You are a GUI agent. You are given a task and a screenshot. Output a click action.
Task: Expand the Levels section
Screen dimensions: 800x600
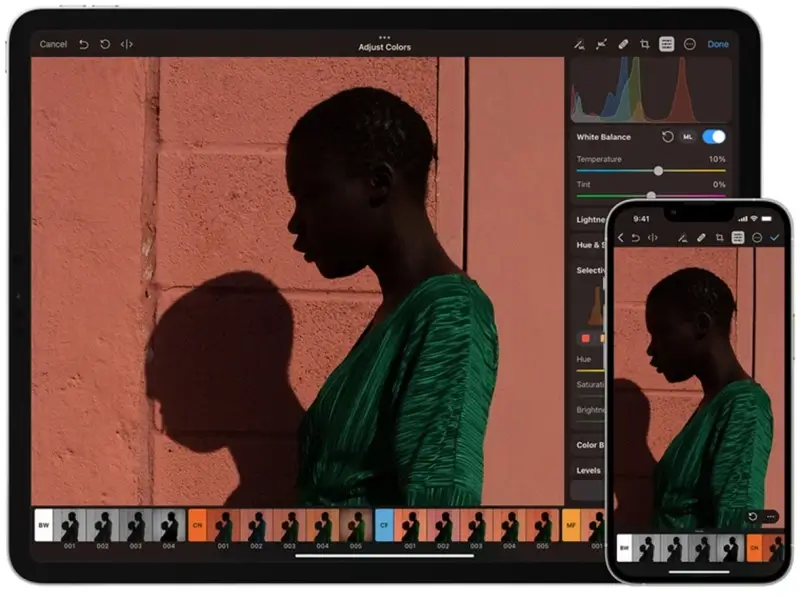(589, 470)
